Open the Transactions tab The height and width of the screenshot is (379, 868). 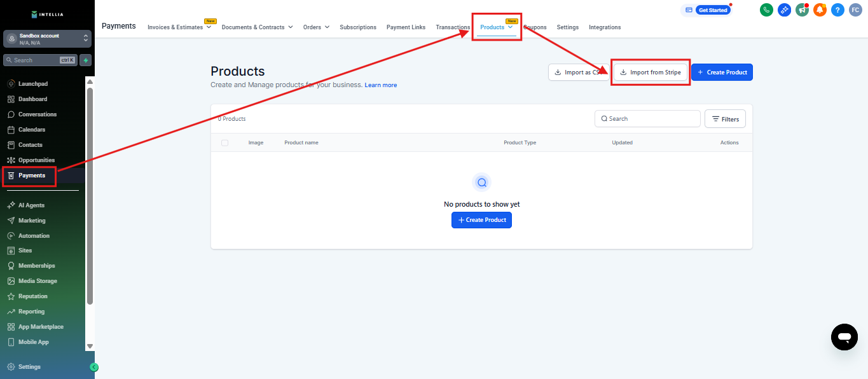click(x=453, y=27)
